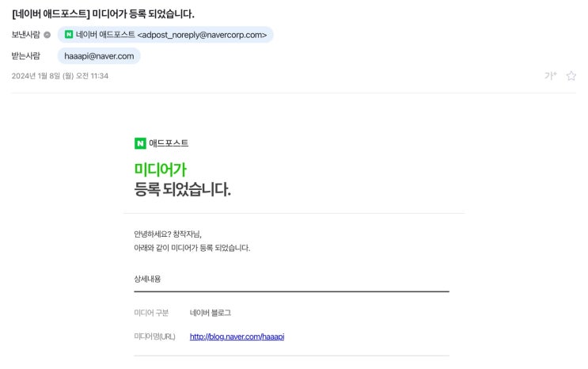The width and height of the screenshot is (588, 369).
Task: Open the font size adjuster icon
Action: (550, 76)
